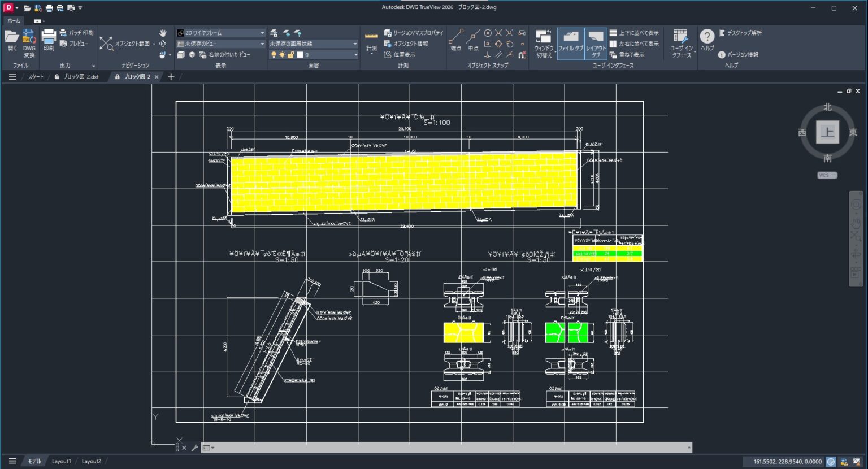Click 上下に並べて表示 tile horizontally button
This screenshot has width=868, height=469.
click(x=634, y=33)
